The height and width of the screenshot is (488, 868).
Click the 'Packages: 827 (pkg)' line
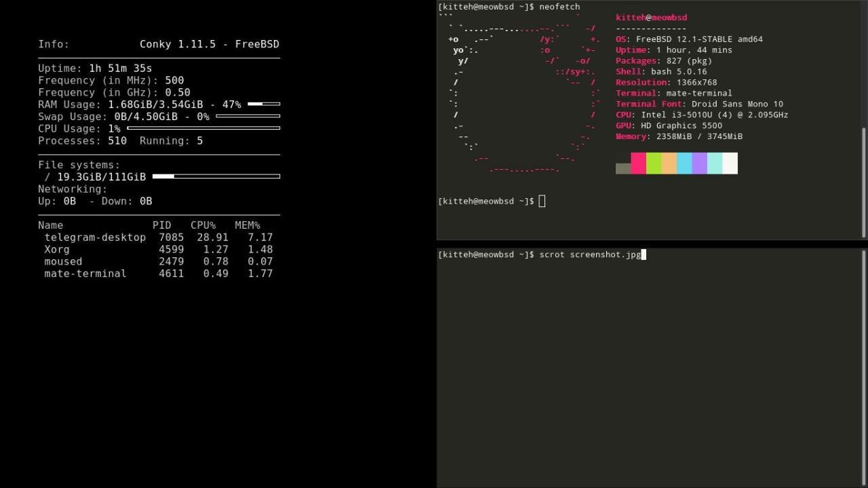pos(664,61)
